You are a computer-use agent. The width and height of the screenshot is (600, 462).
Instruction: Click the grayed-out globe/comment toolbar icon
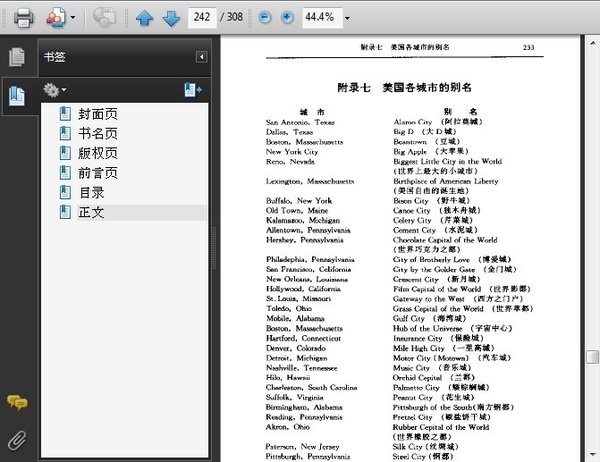[104, 17]
